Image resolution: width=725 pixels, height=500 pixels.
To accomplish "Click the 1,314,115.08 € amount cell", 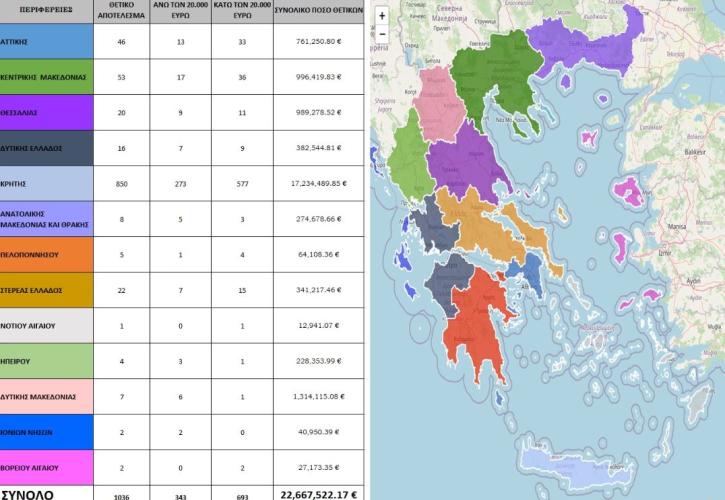I will pyautogui.click(x=319, y=396).
